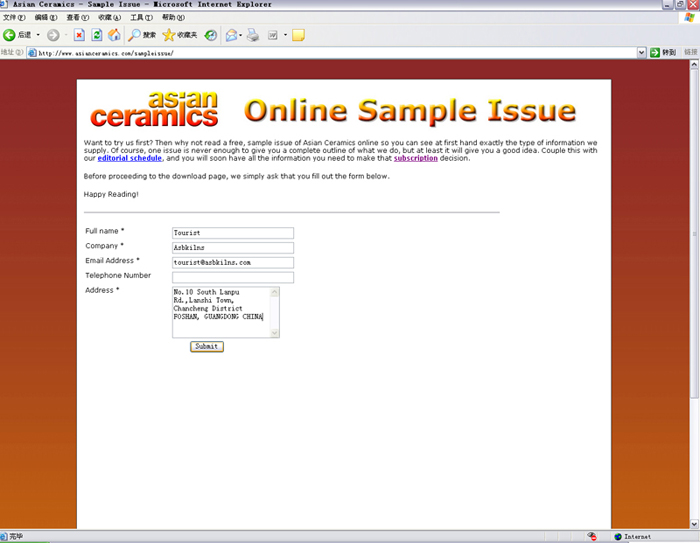Follow the subscription link

point(416,158)
